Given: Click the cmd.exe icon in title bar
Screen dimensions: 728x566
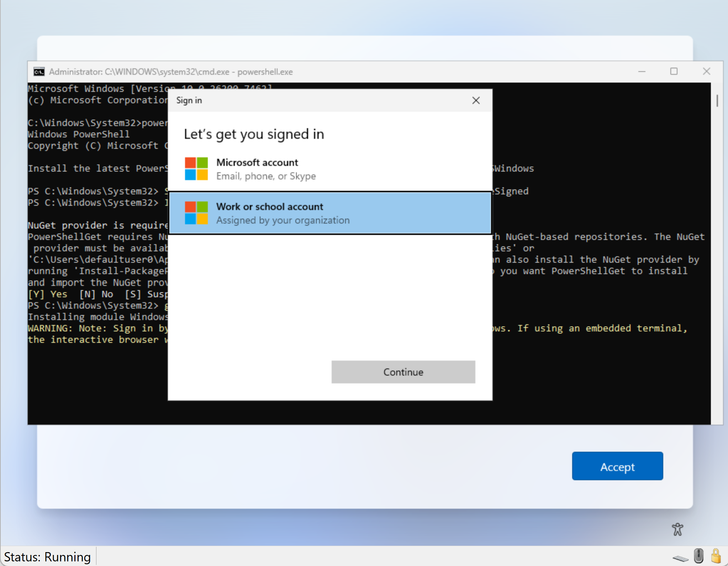Looking at the screenshot, I should coord(39,72).
